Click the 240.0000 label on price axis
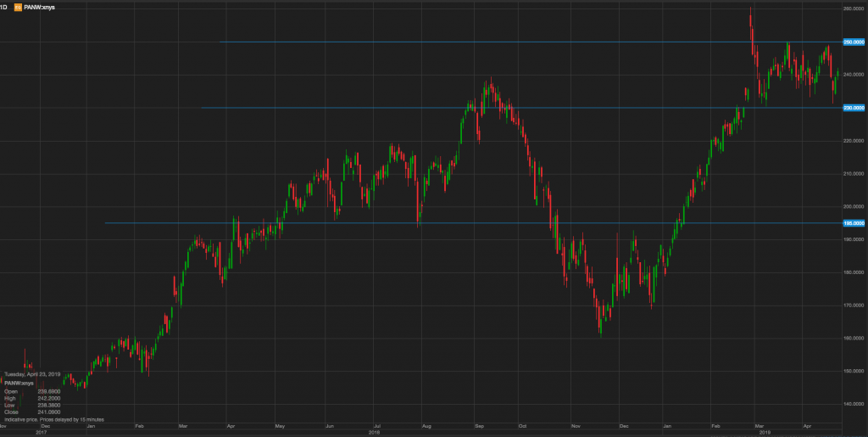The image size is (868, 437). 852,75
